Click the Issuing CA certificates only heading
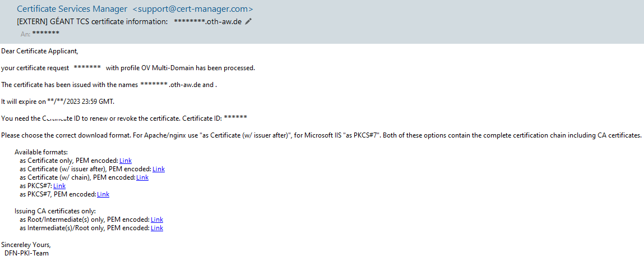The image size is (644, 265). [55, 211]
